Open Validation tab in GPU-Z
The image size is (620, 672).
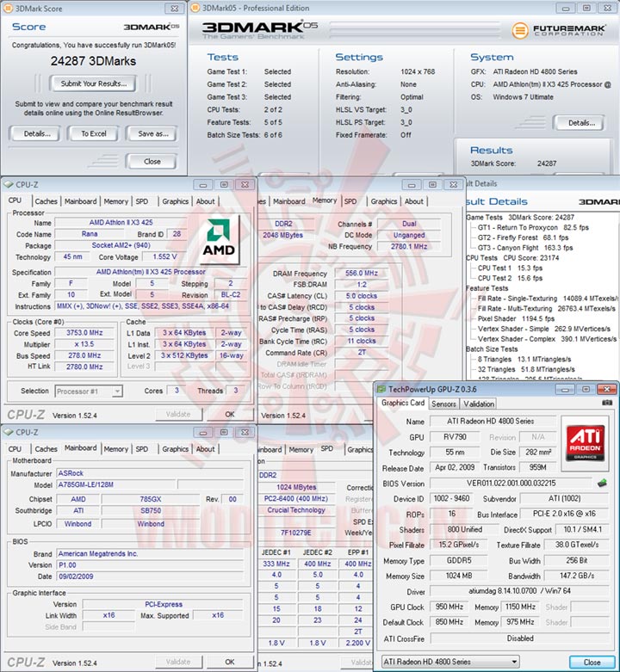tap(479, 404)
